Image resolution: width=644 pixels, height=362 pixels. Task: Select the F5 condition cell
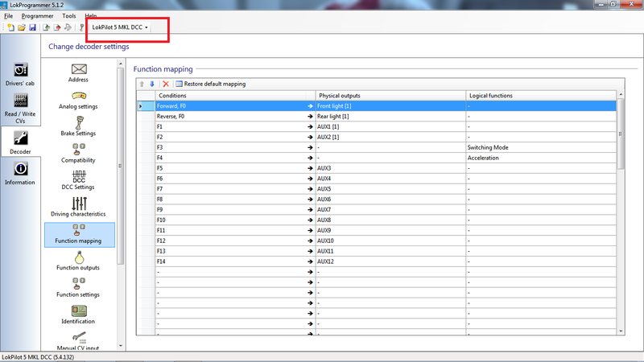click(x=235, y=168)
